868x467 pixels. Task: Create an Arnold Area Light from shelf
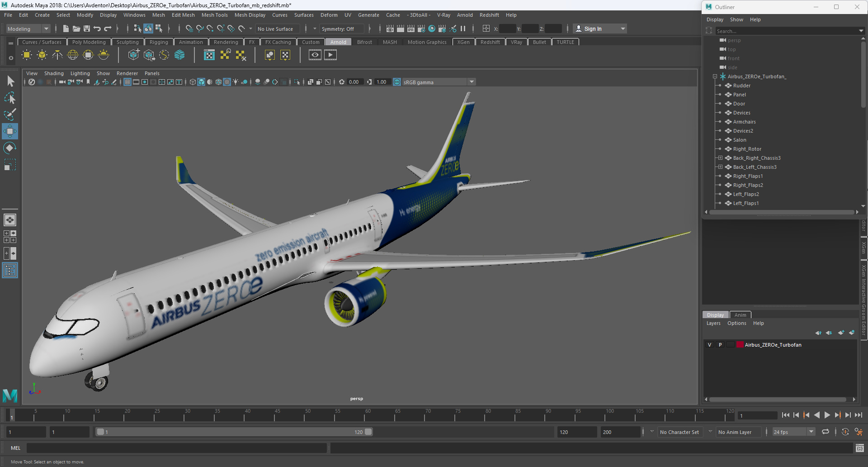pyautogui.click(x=27, y=55)
